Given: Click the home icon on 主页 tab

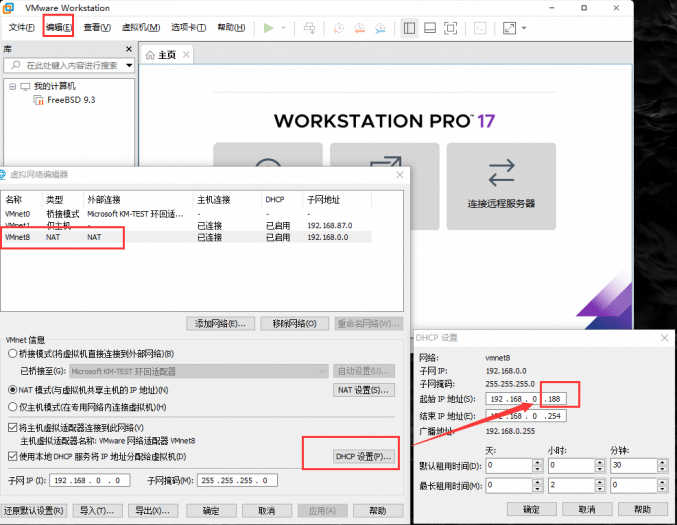Looking at the screenshot, I should [x=150, y=55].
